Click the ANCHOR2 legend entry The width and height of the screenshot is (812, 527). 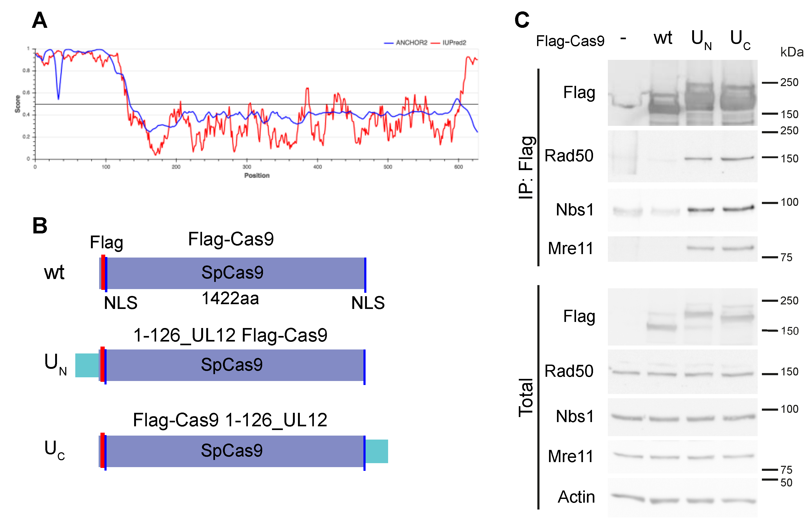coord(411,43)
